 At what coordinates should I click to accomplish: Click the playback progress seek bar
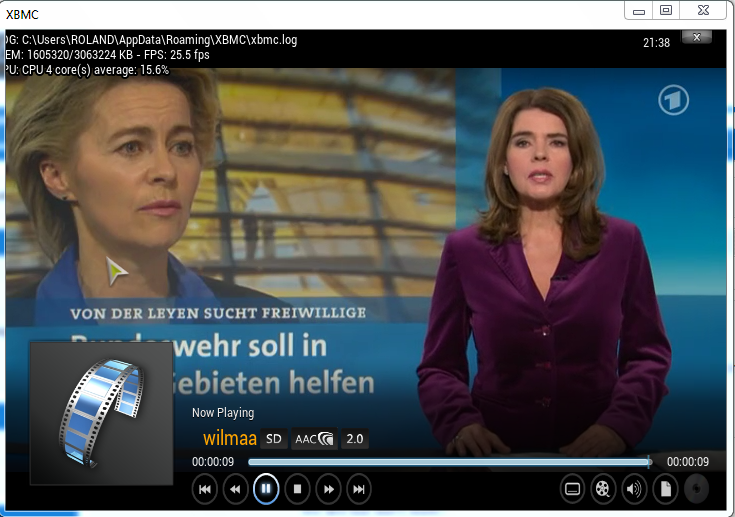450,462
